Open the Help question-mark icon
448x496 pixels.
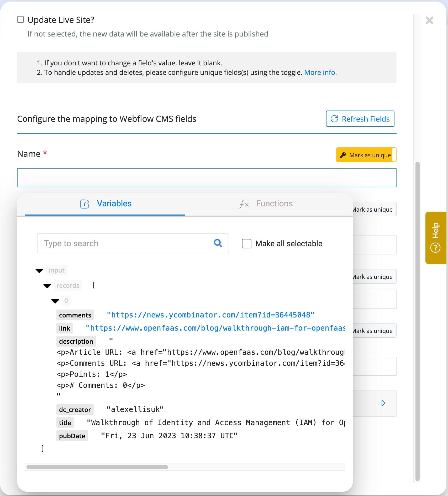pos(435,247)
